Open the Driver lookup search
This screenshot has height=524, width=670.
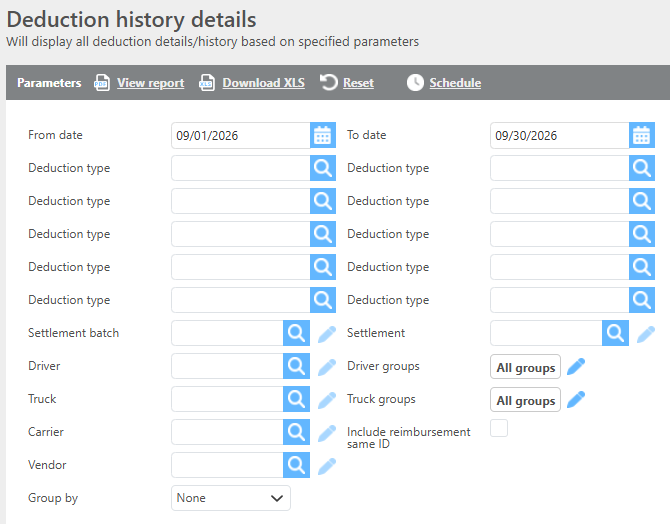pos(296,366)
